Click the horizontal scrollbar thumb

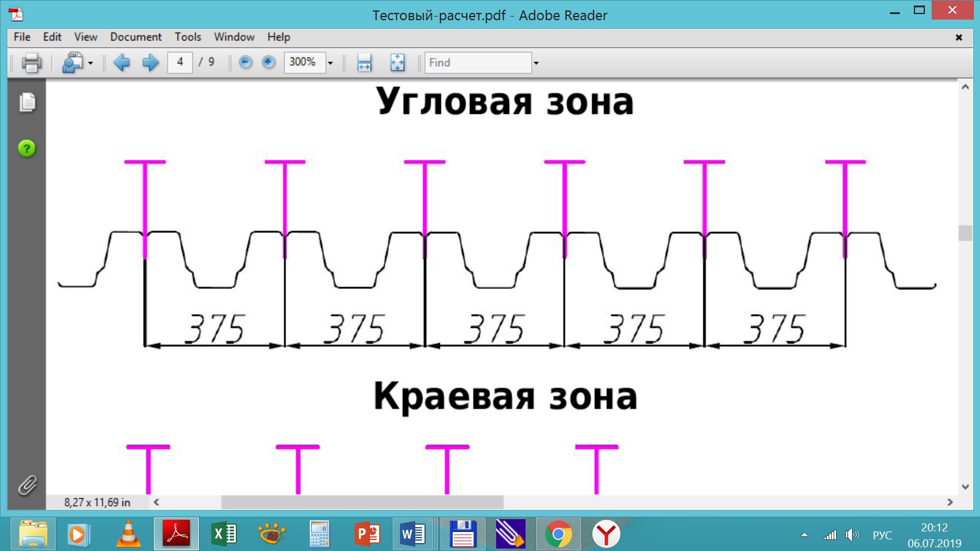click(x=362, y=502)
